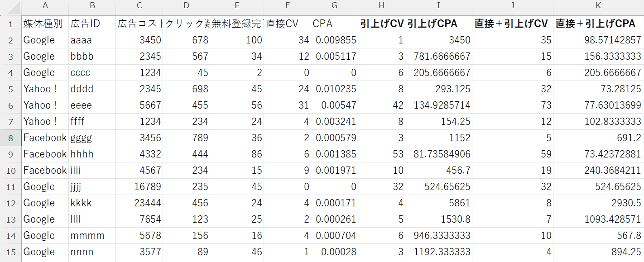Select the 直接＋引上げCV header cell

512,24
